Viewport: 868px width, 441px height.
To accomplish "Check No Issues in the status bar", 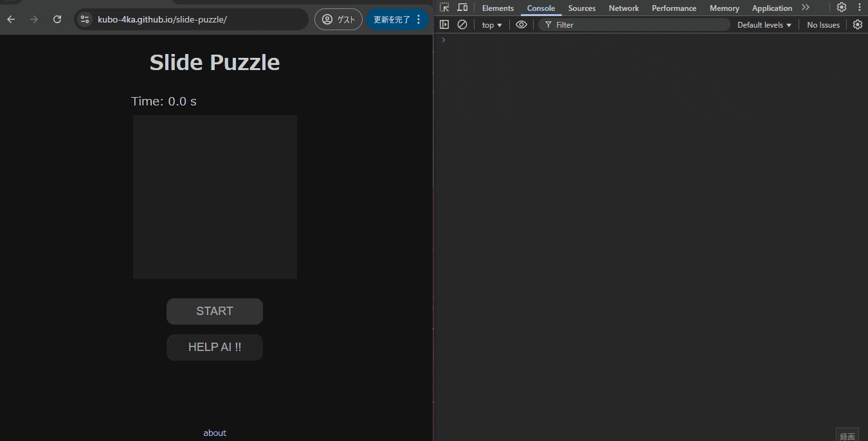I will click(x=823, y=24).
